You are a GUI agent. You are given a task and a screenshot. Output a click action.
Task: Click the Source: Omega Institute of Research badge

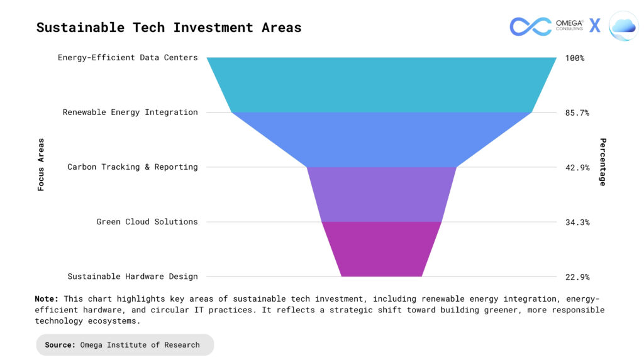125,345
